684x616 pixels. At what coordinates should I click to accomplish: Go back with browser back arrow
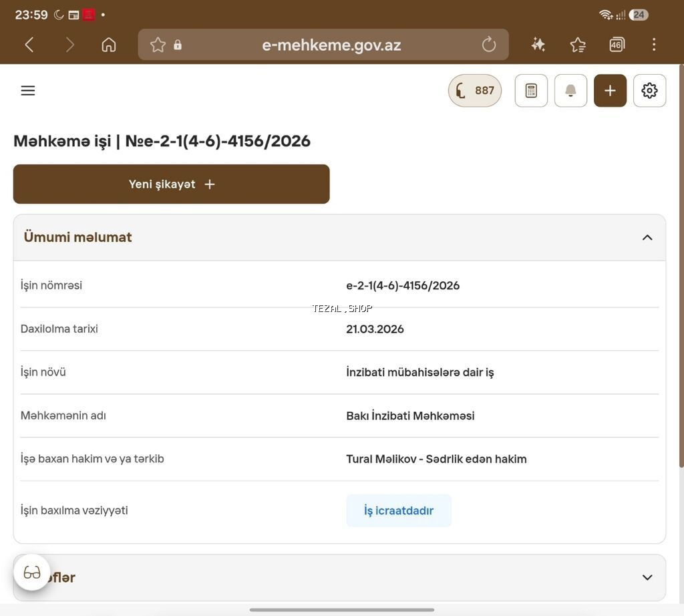29,45
